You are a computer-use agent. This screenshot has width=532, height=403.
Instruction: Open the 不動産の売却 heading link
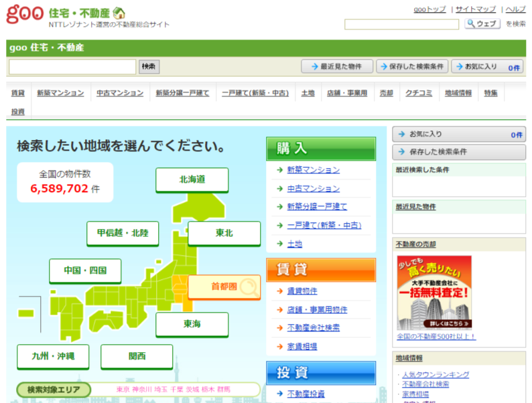pos(415,244)
